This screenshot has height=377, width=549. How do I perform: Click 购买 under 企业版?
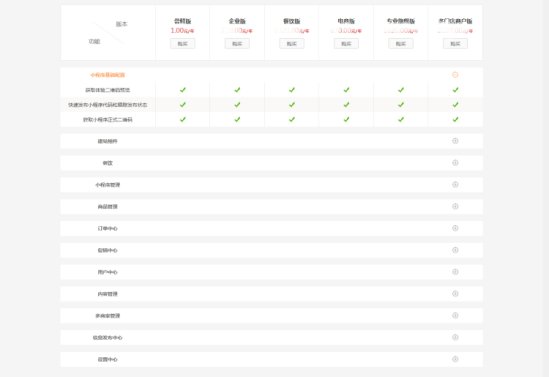[237, 44]
